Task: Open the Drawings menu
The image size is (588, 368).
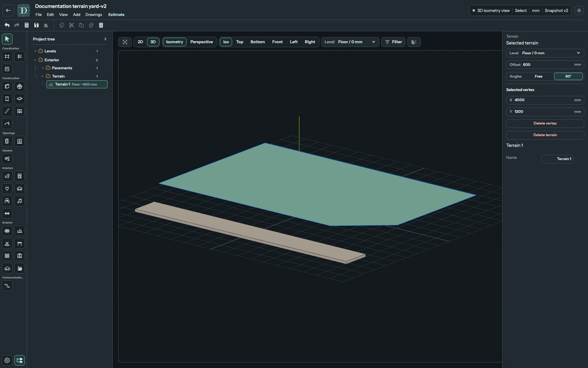Action: coord(94,15)
